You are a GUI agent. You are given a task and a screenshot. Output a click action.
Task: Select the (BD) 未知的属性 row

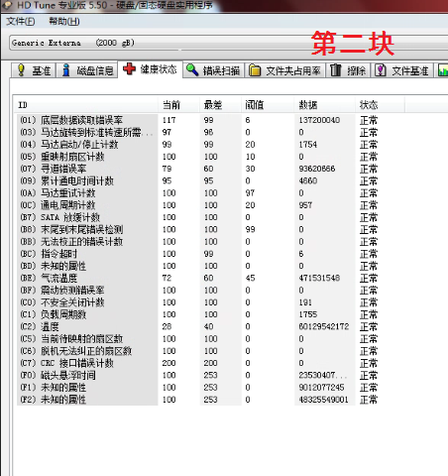198,266
